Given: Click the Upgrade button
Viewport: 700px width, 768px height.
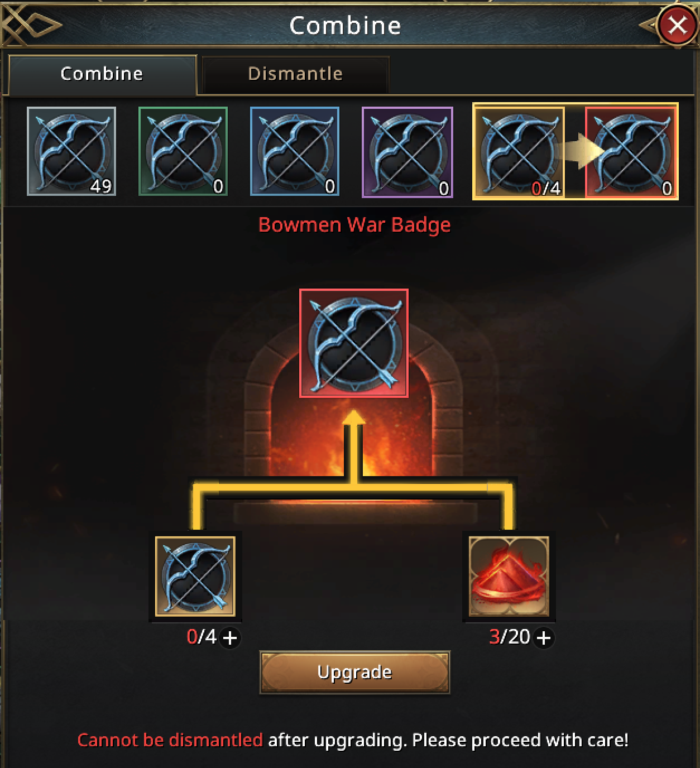Looking at the screenshot, I should (355, 672).
